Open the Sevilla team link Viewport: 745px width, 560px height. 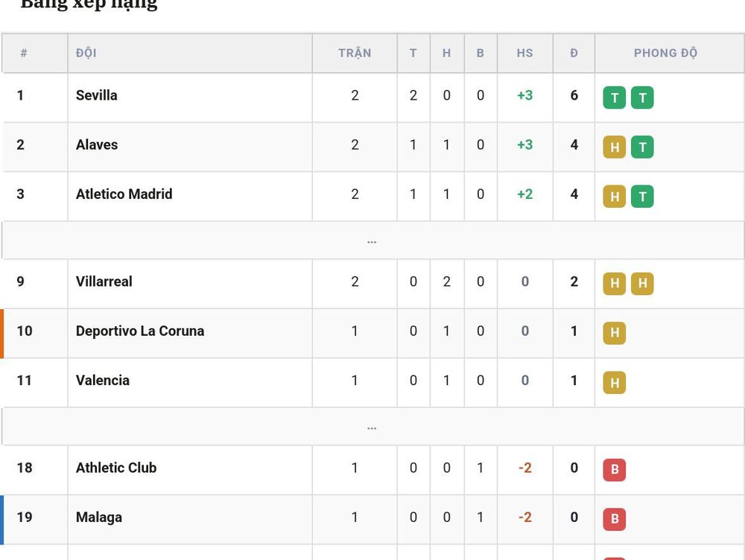(x=96, y=95)
